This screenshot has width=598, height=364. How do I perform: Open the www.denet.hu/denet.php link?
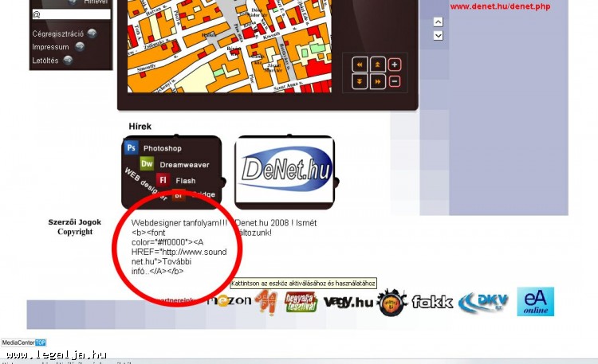[x=500, y=6]
